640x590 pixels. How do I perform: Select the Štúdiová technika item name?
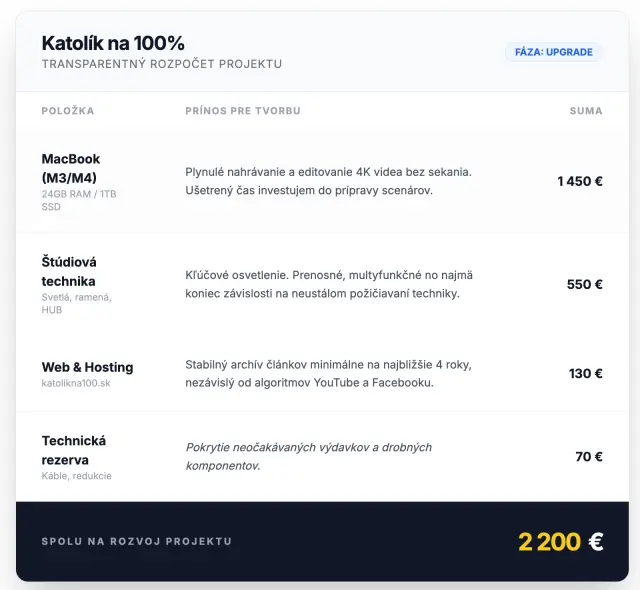tap(69, 271)
